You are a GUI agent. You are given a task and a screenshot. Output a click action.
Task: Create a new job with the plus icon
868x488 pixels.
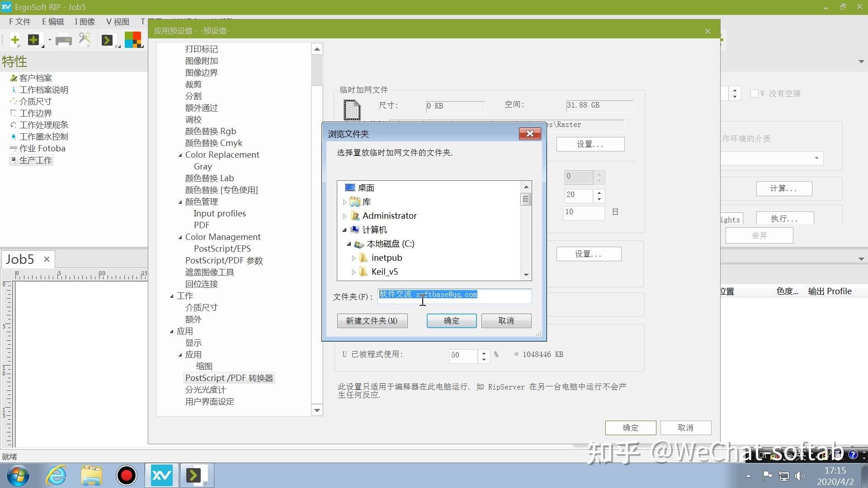15,40
